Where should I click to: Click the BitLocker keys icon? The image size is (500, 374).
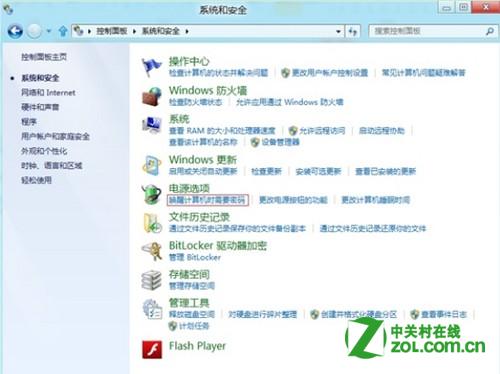[152, 251]
